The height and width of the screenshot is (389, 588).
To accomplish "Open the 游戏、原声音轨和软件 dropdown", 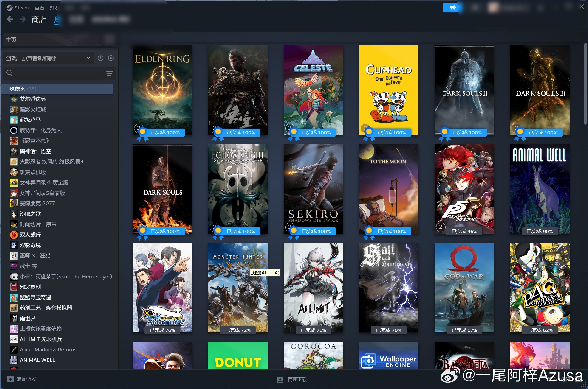I will 48,58.
